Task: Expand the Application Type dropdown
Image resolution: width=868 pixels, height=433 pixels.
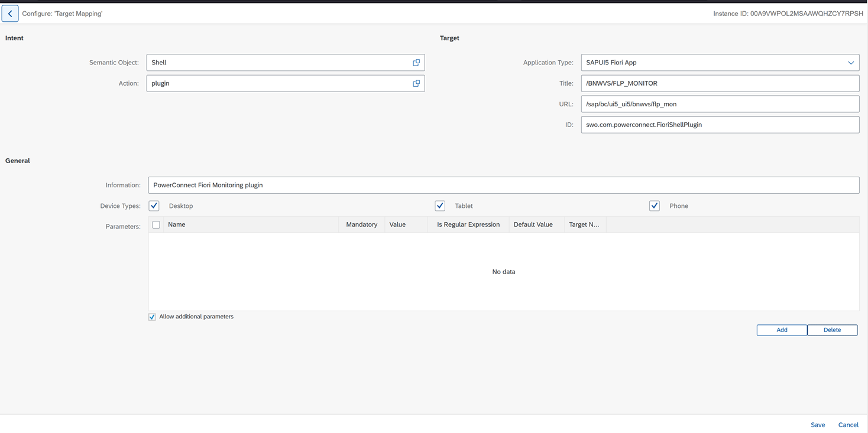Action: pos(850,63)
